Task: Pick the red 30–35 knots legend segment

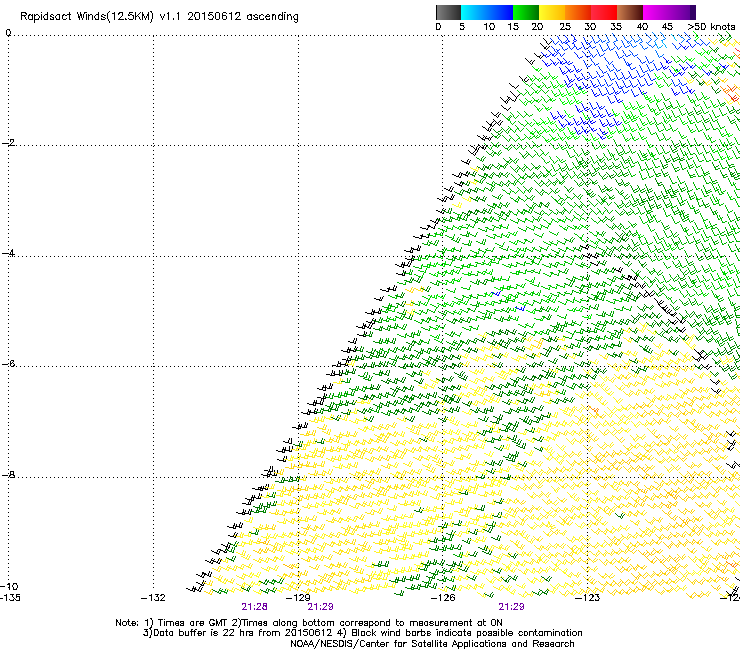Action: pyautogui.click(x=604, y=12)
